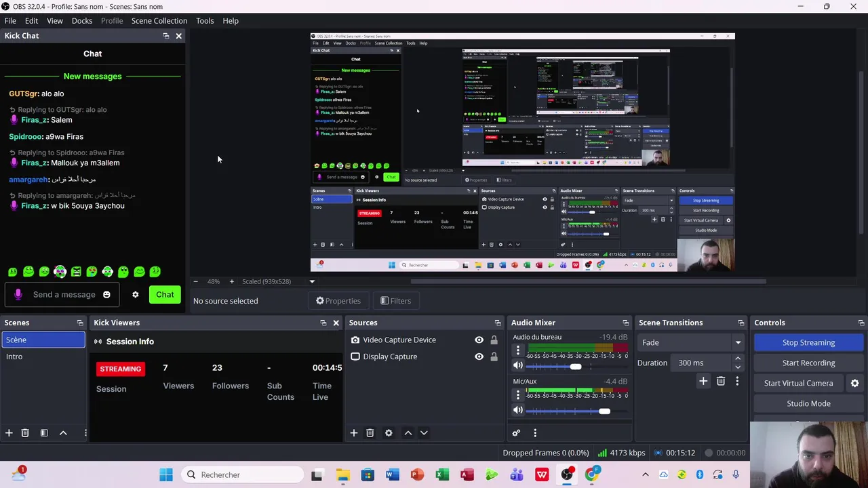Remove scene transition with trash icon
Screen dimensions: 868x488
(721, 382)
